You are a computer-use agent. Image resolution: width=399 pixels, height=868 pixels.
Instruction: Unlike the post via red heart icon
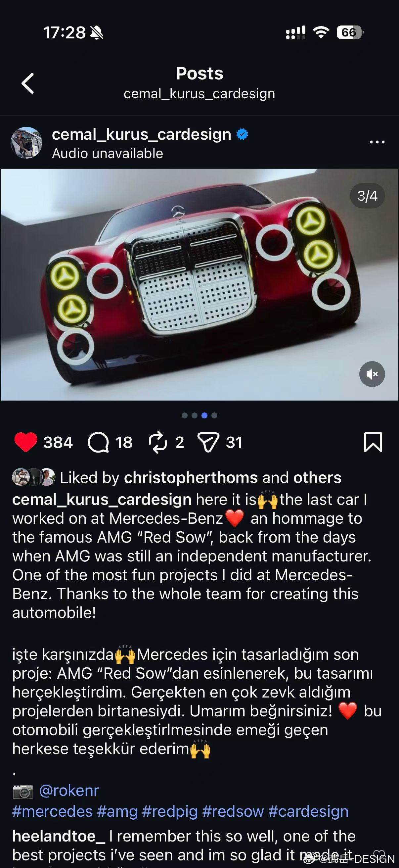(25, 442)
